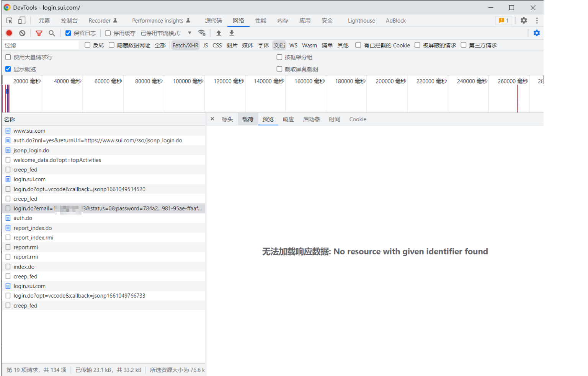Click the export HAR download arrow
The height and width of the screenshot is (376, 588).
click(x=232, y=33)
